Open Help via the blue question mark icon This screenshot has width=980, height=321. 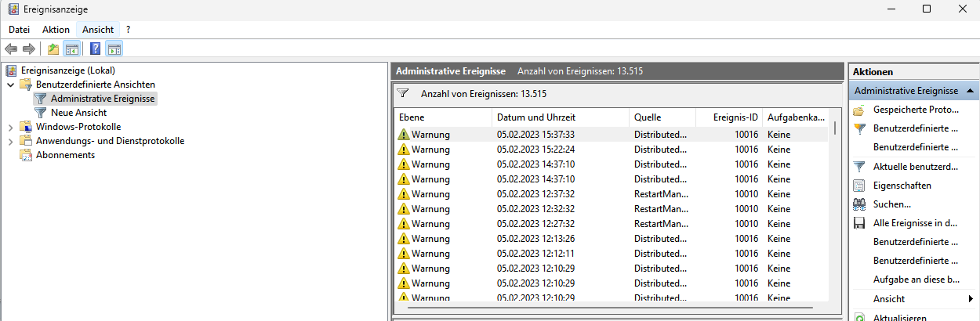[x=95, y=49]
